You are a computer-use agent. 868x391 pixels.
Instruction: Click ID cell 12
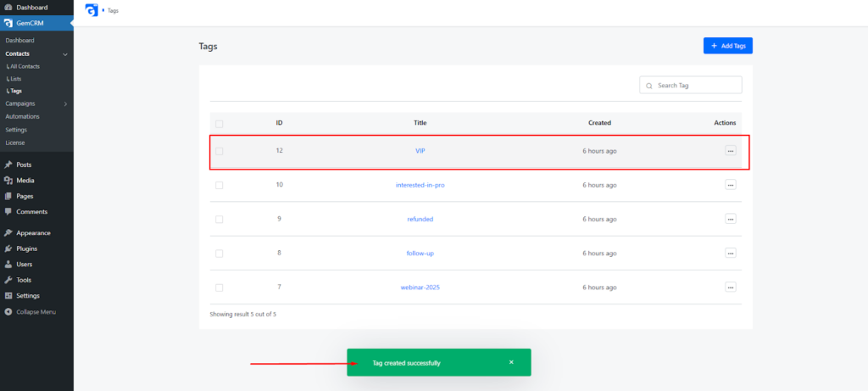[x=280, y=151]
